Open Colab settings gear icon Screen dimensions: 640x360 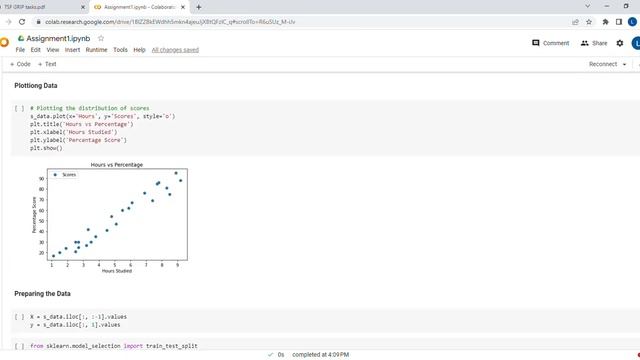click(x=620, y=43)
